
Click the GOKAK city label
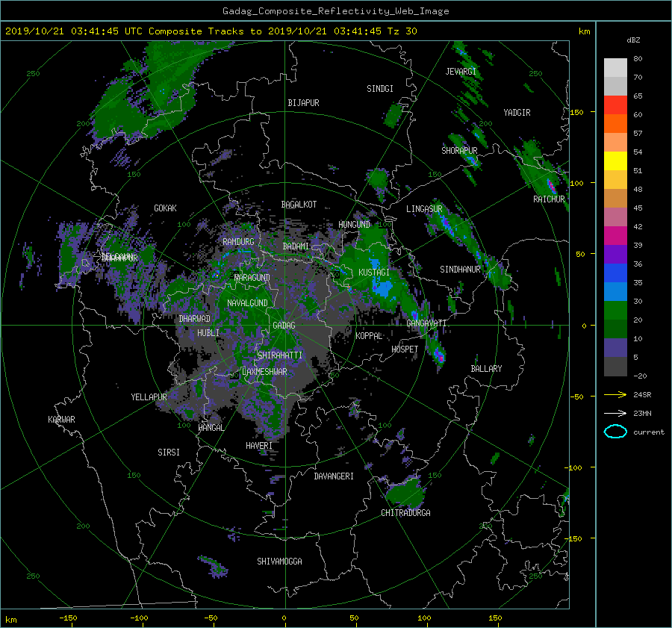pos(165,208)
